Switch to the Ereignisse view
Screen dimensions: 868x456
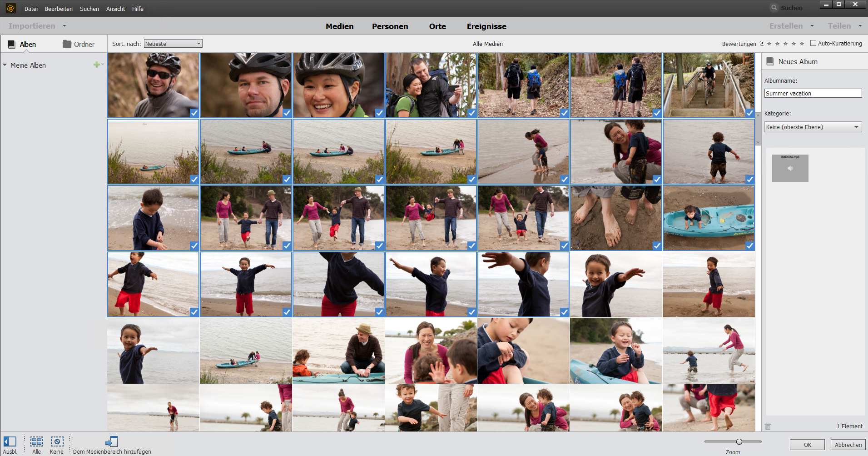point(486,26)
